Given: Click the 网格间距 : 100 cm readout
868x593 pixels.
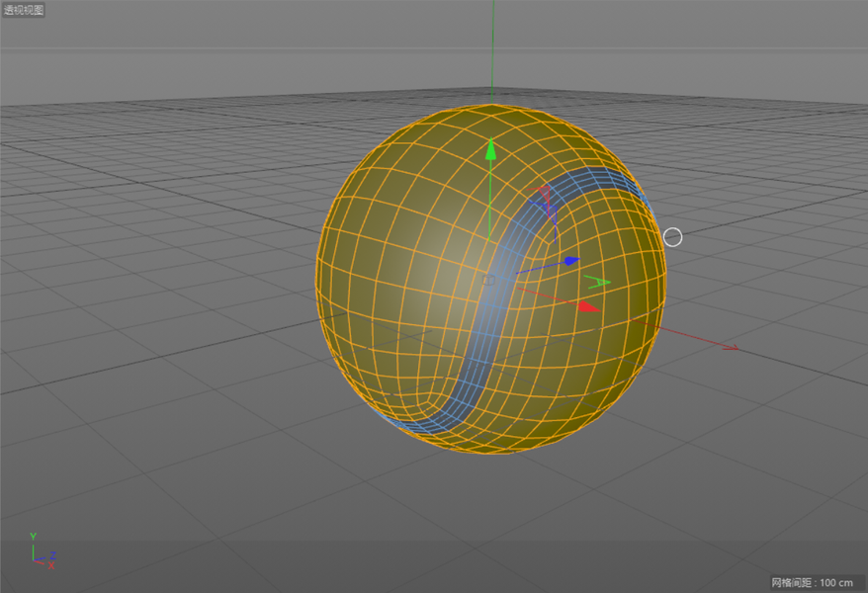Looking at the screenshot, I should coord(812,582).
